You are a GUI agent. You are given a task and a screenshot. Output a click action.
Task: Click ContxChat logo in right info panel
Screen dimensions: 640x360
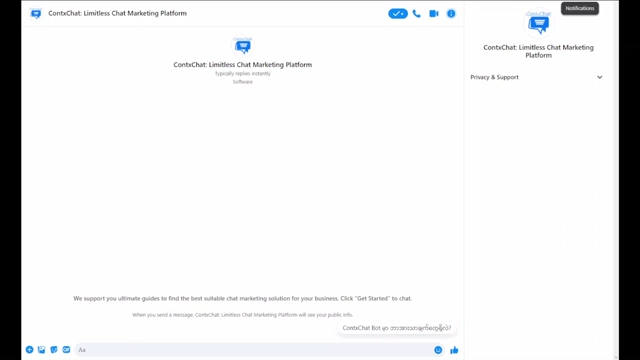pos(538,24)
